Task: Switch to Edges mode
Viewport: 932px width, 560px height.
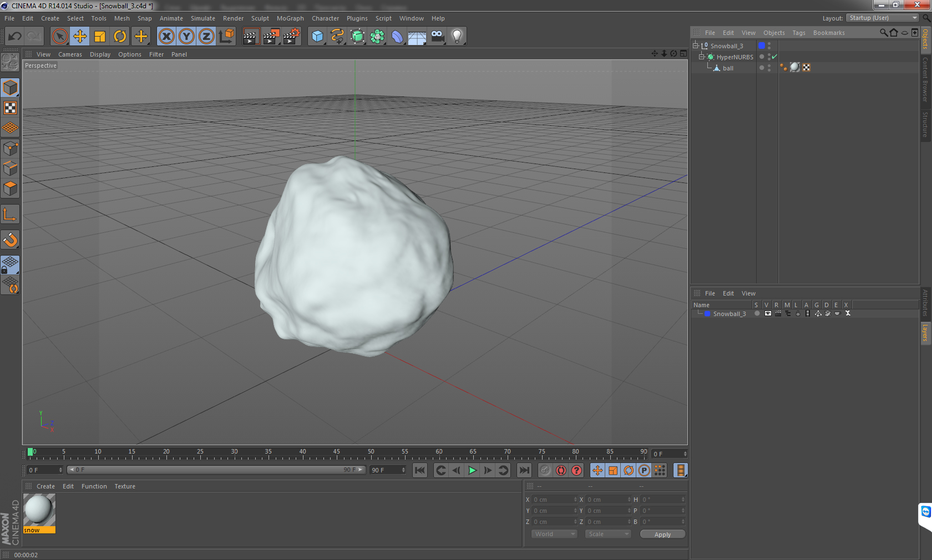Action: point(10,168)
